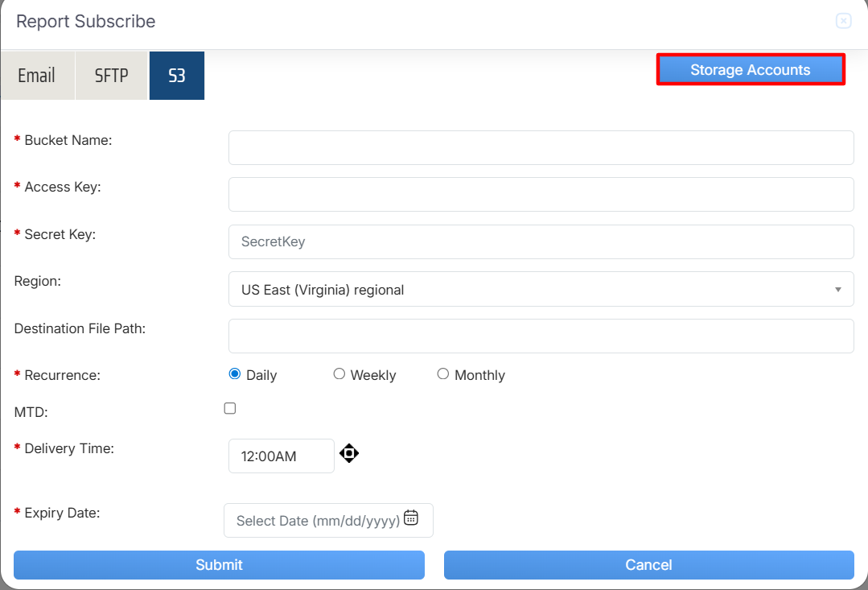Image resolution: width=868 pixels, height=590 pixels.
Task: Switch to the Email tab
Action: point(37,76)
